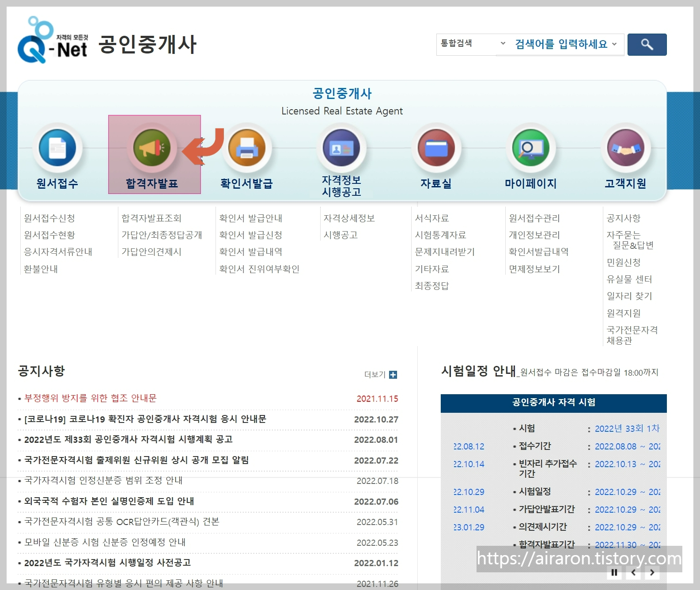This screenshot has height=590, width=700.
Task: Open 확인서 진위여부확인 link
Action: click(x=259, y=269)
